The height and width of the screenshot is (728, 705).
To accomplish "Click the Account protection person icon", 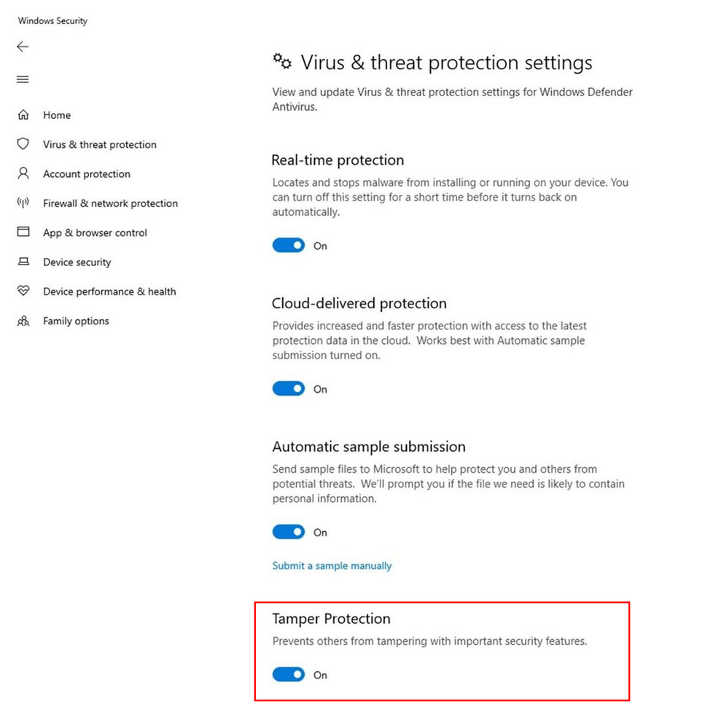I will point(23,173).
